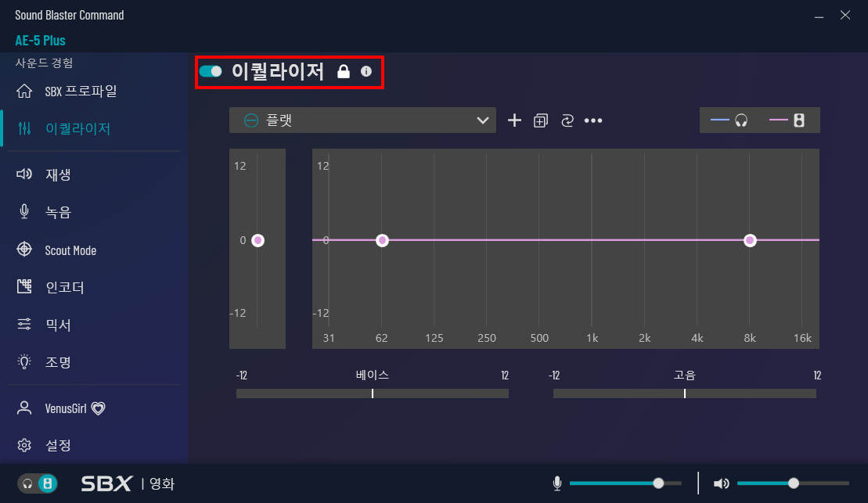Click the 250 frequency label
Image resolution: width=868 pixels, height=503 pixels.
tap(487, 338)
